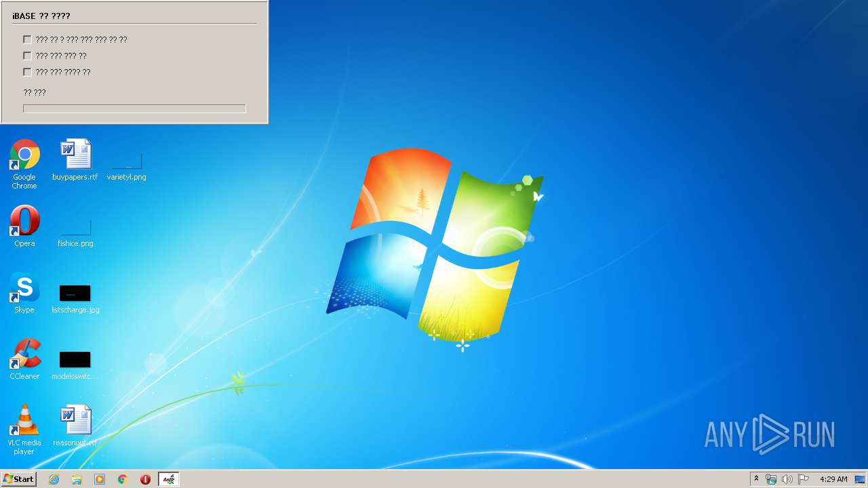Open the VLC media player shortcut
The width and height of the screenshot is (868, 488).
tap(24, 430)
